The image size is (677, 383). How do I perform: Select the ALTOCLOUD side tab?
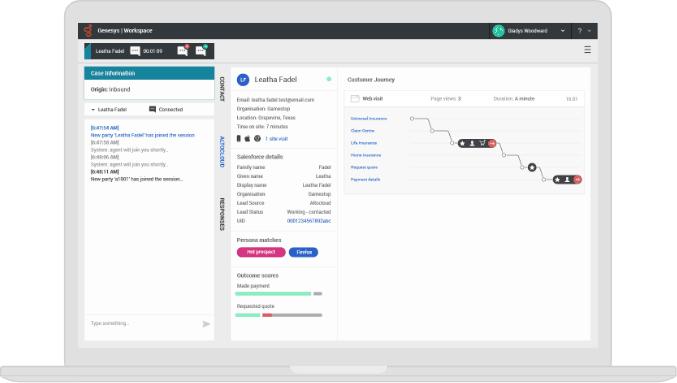click(x=222, y=152)
